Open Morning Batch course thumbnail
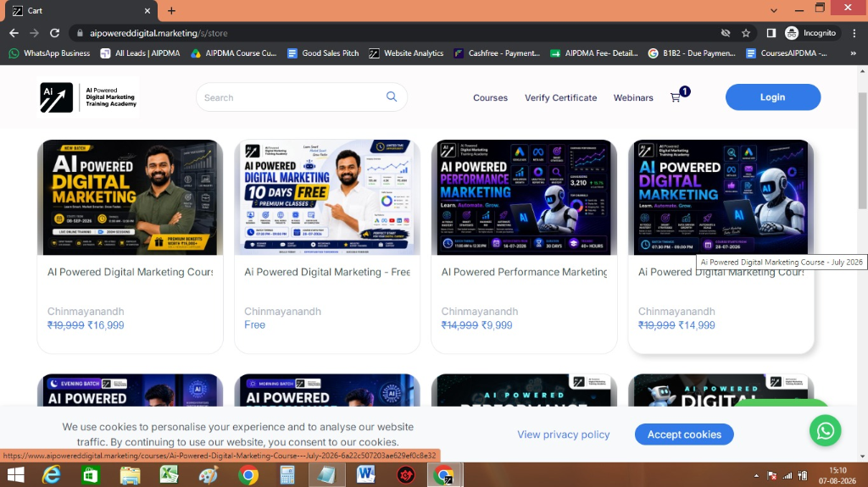Screen dimensions: 868x487 pos(327,390)
